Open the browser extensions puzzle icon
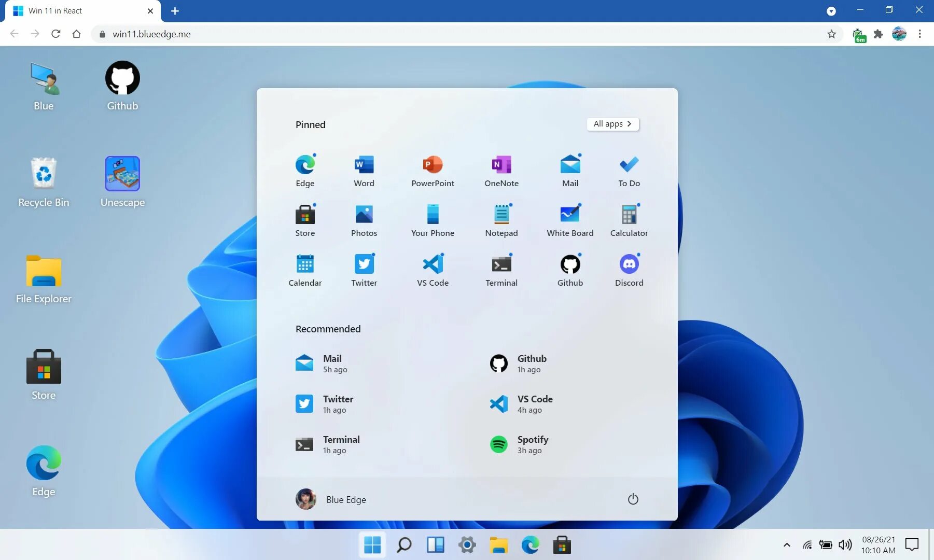 coord(878,34)
